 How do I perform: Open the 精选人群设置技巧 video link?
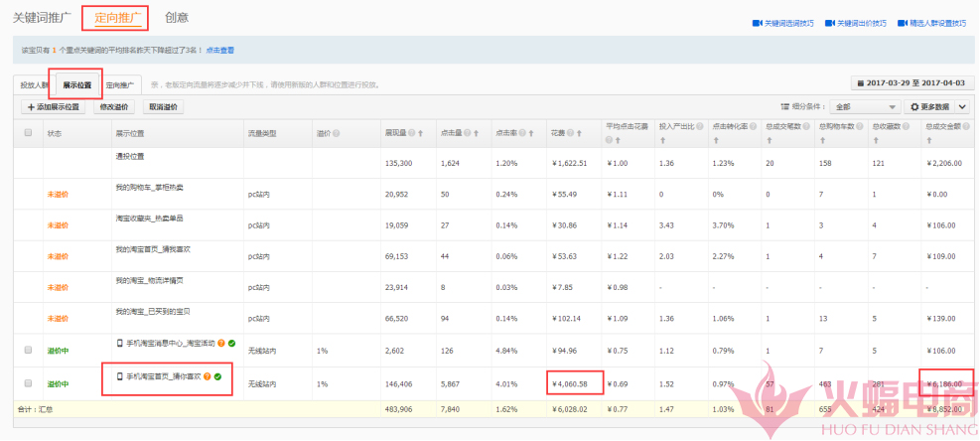tap(932, 23)
